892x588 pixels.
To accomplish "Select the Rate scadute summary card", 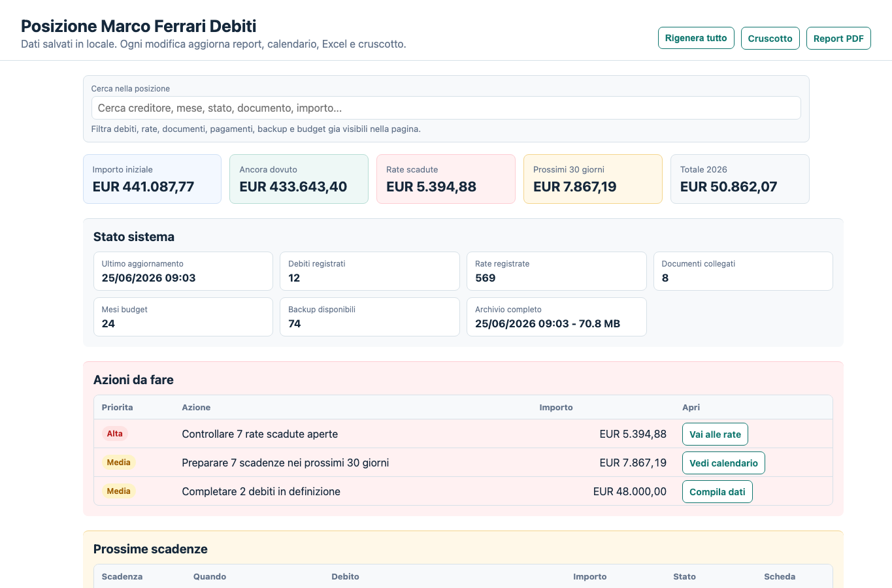I will (x=446, y=179).
